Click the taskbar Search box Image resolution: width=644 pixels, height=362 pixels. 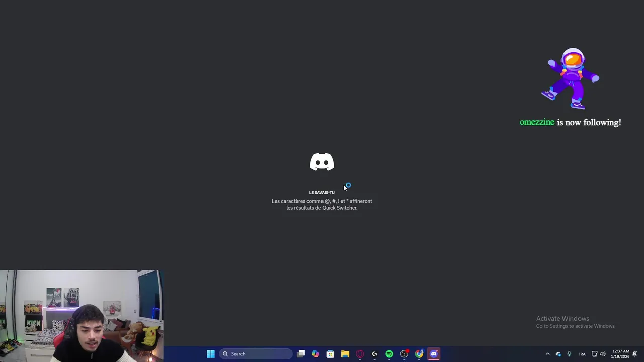coord(256,354)
